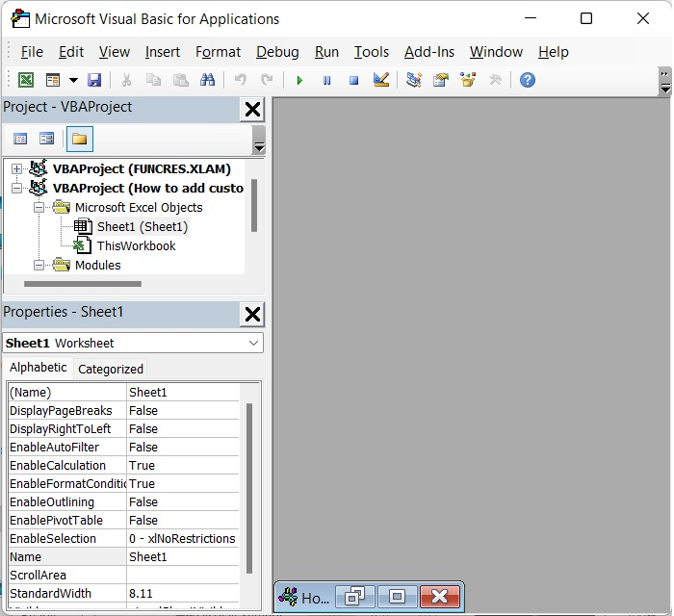Click the Properties list vertical scrollbar
Image resolution: width=674 pixels, height=616 pixels.
(249, 488)
